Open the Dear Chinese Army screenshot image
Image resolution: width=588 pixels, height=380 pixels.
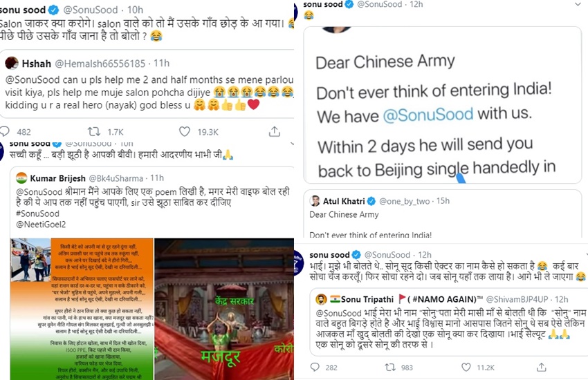tap(443, 105)
